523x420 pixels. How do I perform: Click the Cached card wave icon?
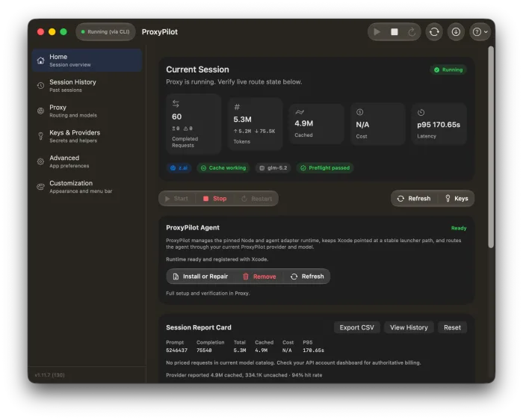(300, 112)
